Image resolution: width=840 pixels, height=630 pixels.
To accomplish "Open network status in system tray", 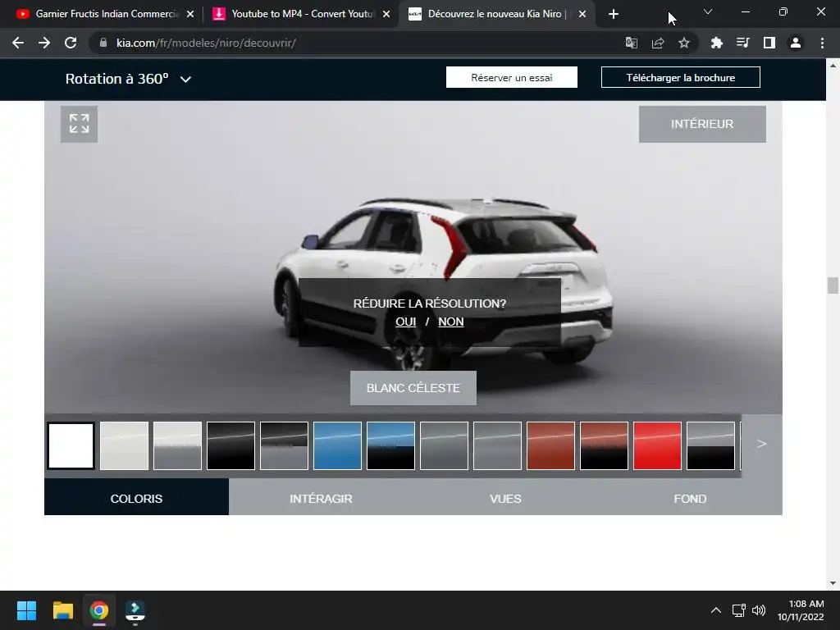I will 739,610.
